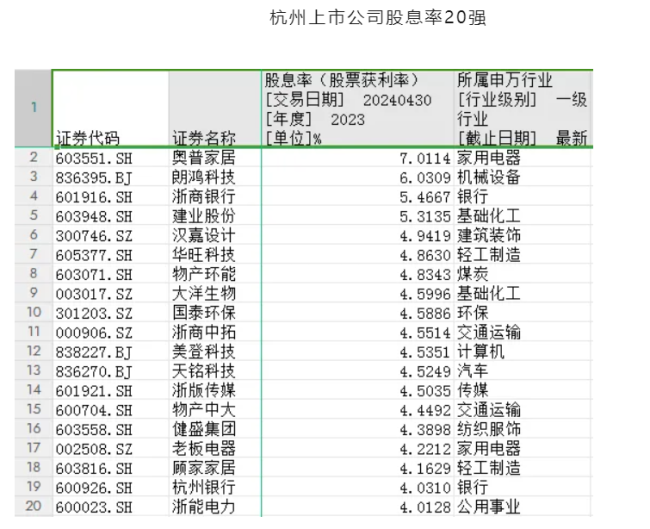Select the 纺织服饰 industry cell

pos(523,429)
